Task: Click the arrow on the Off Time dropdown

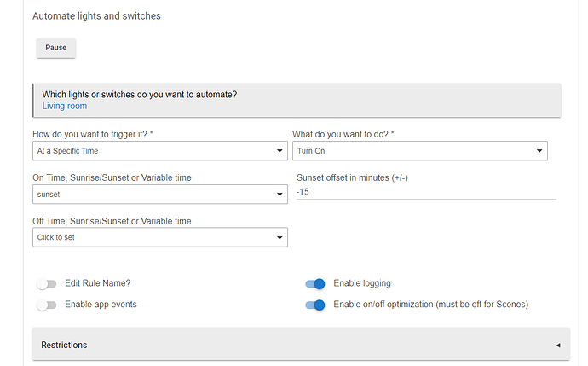Action: click(x=280, y=238)
